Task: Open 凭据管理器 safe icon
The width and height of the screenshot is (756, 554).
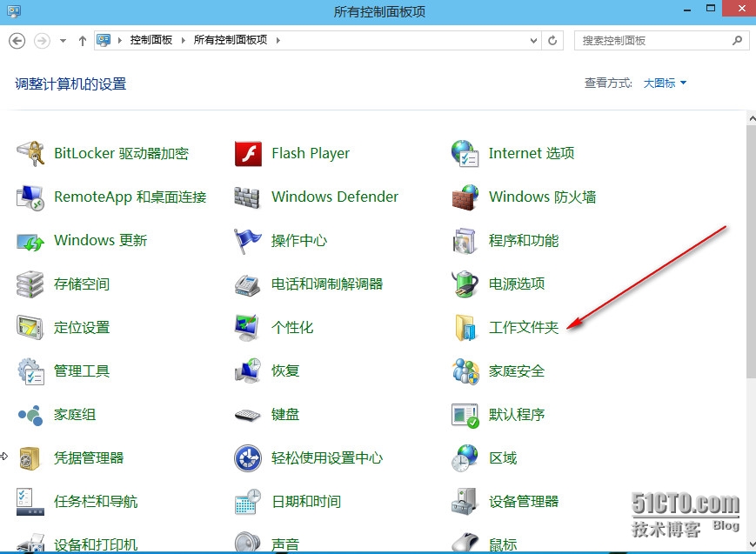Action: point(30,458)
